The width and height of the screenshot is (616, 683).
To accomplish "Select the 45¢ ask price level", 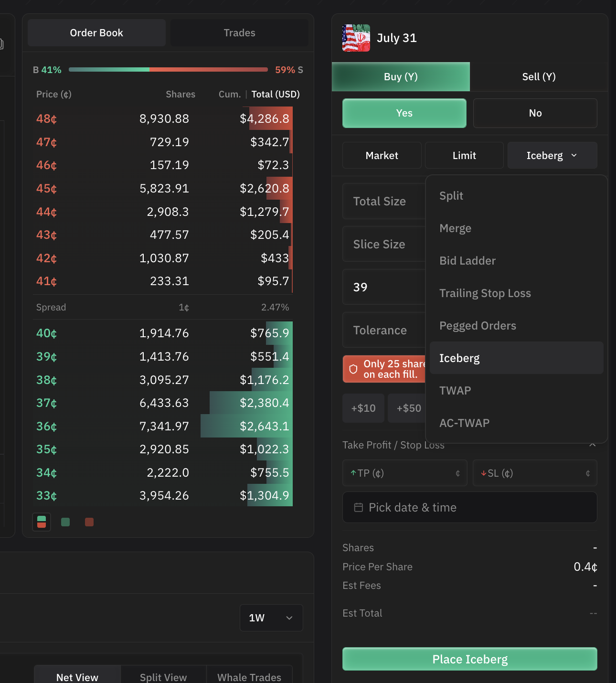I will [x=162, y=188].
